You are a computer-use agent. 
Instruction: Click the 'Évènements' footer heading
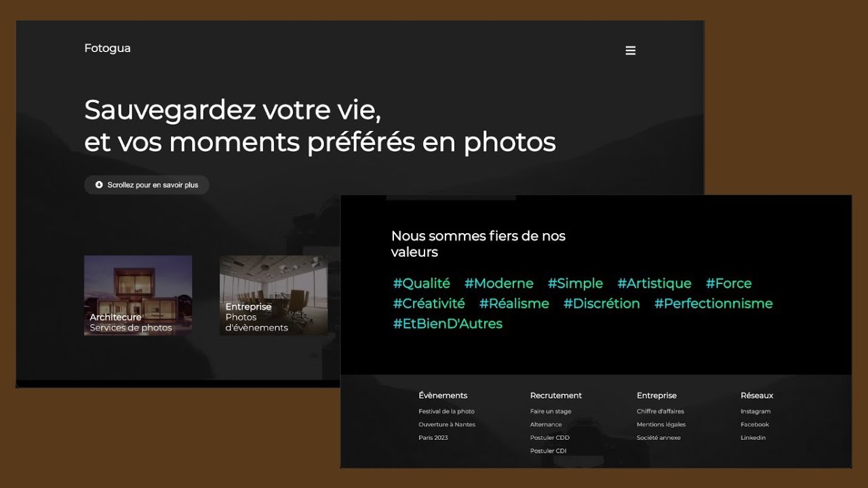(443, 395)
